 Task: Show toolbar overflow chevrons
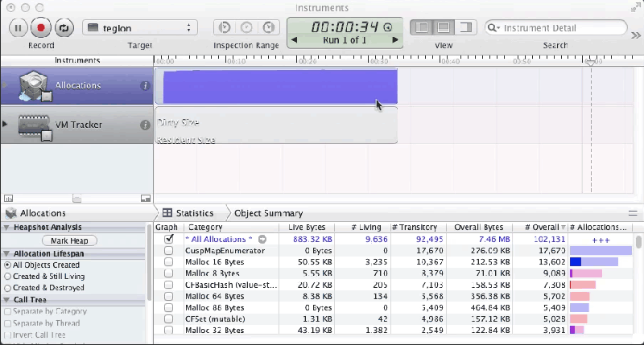pos(636,35)
